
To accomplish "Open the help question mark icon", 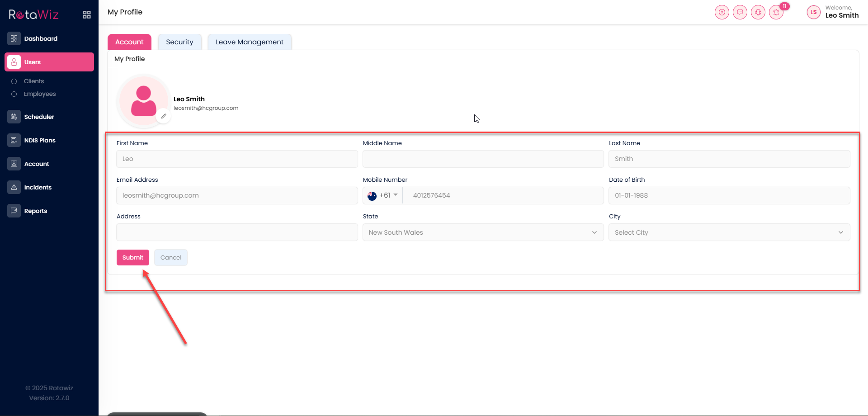I will click(x=722, y=12).
